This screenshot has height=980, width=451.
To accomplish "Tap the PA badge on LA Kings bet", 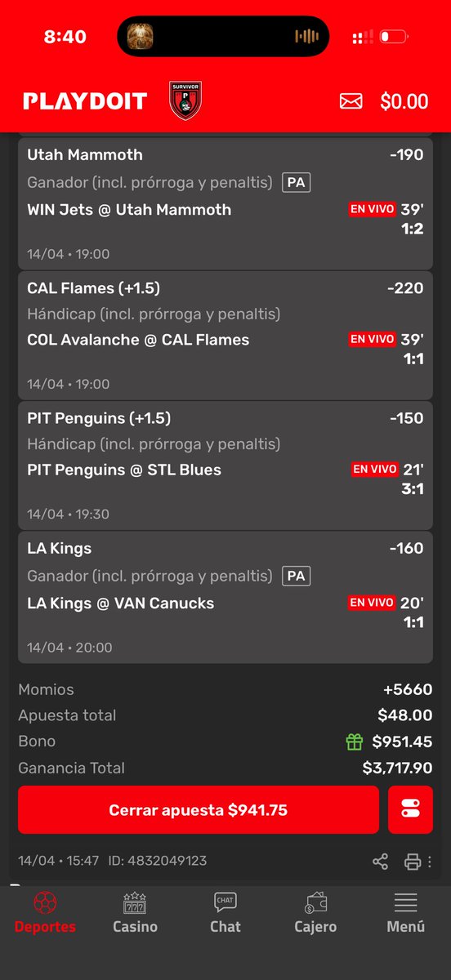I will pos(297,577).
